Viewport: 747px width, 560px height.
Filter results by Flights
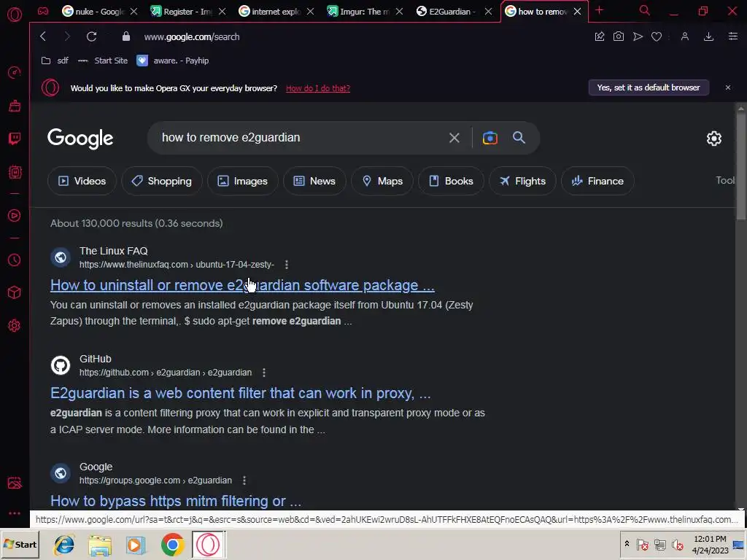(522, 181)
